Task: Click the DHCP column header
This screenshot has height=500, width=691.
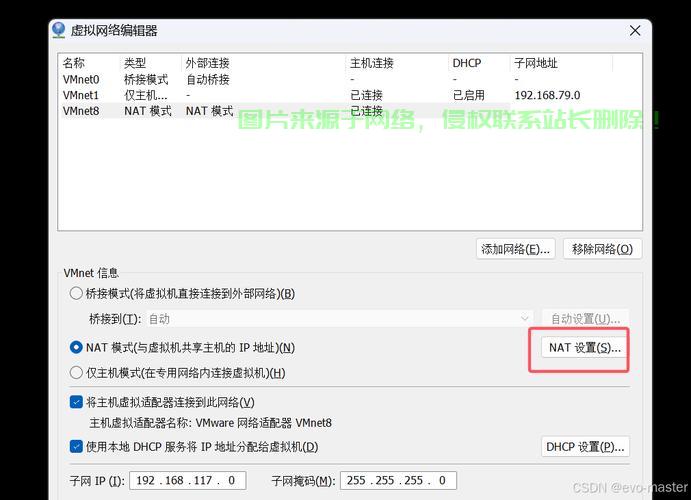Action: click(x=479, y=63)
